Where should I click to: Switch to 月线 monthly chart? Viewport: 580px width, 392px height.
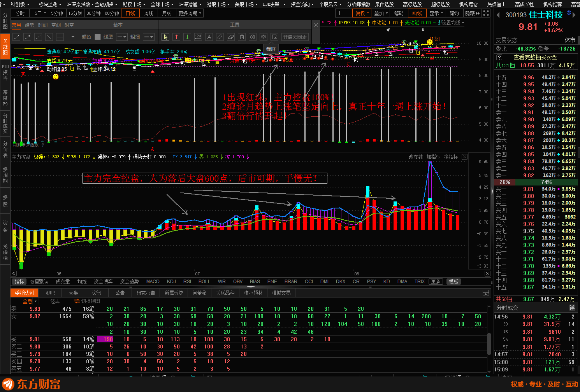(167, 13)
